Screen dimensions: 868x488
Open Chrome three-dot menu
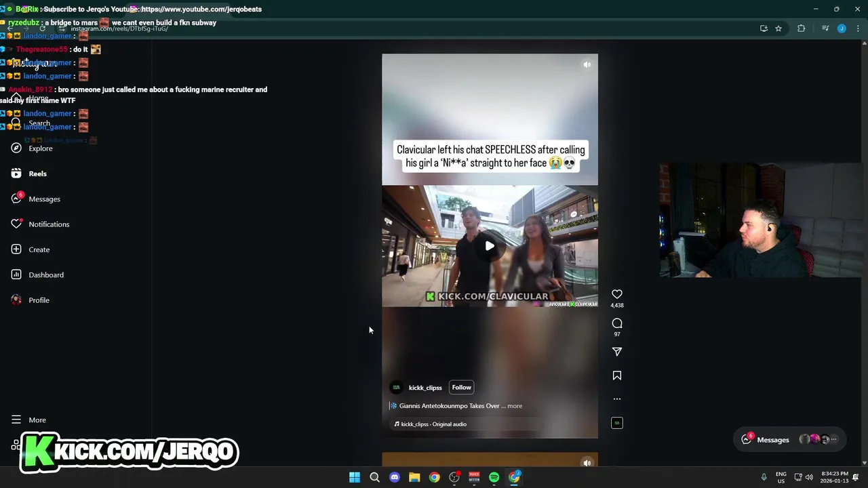858,28
